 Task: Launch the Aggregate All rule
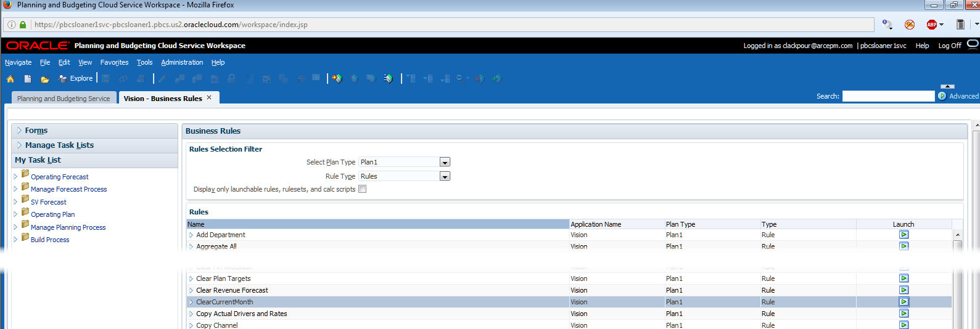coord(904,246)
